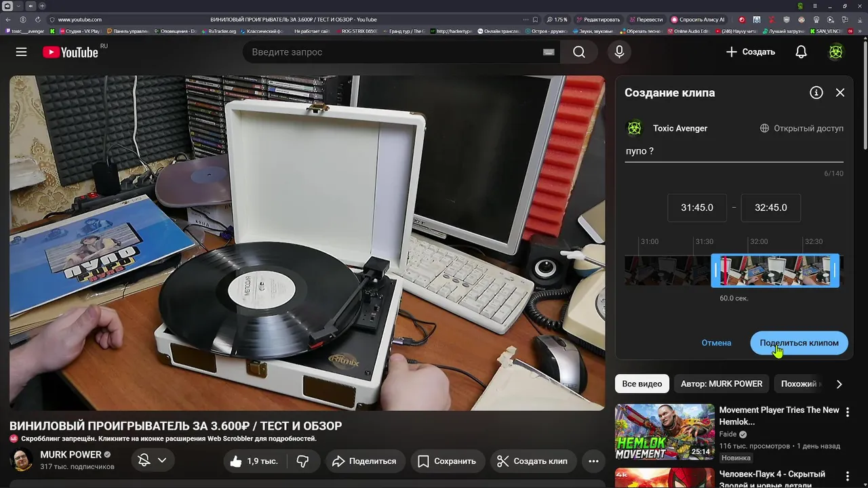Open more actions (three dots) under the video
This screenshot has height=488, width=868.
(593, 461)
